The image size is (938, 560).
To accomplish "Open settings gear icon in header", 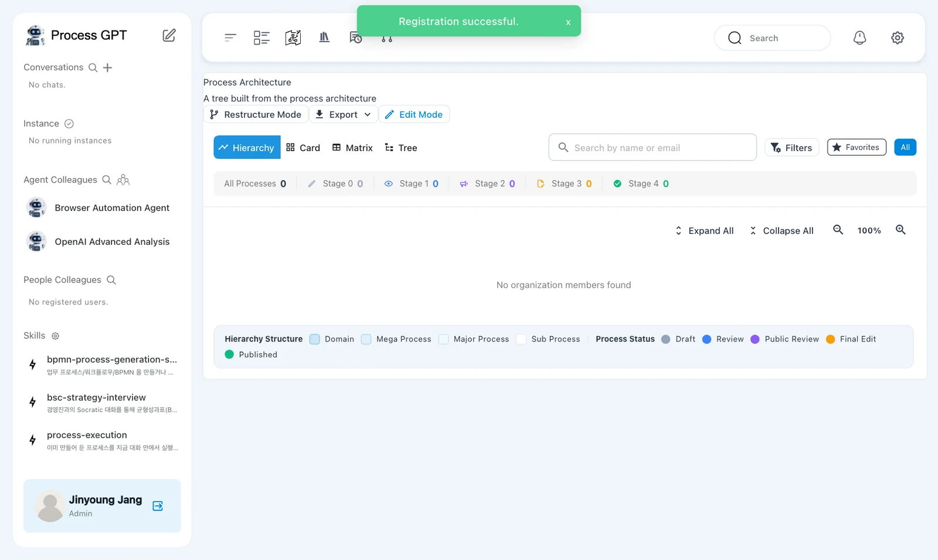I will point(898,37).
